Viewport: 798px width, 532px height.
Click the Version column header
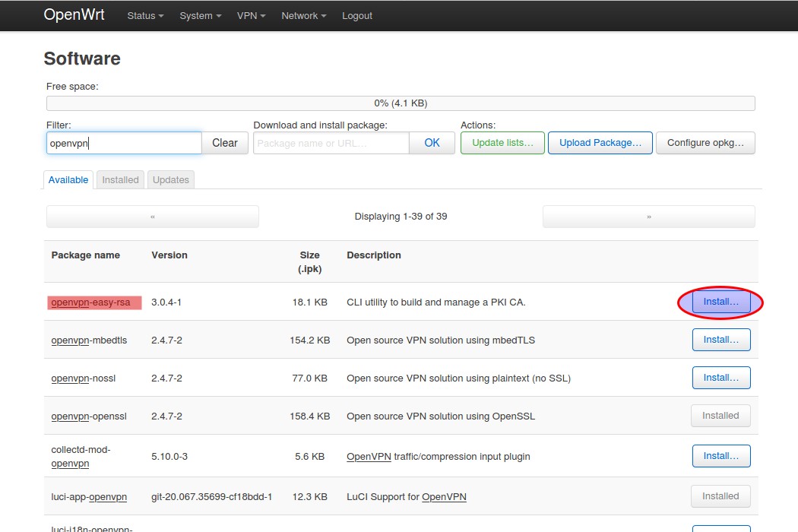click(x=169, y=255)
